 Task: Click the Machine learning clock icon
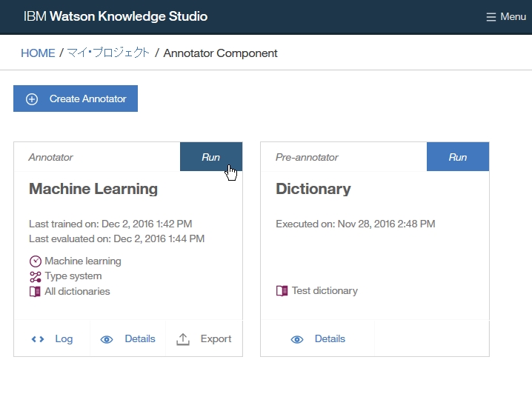click(x=36, y=261)
